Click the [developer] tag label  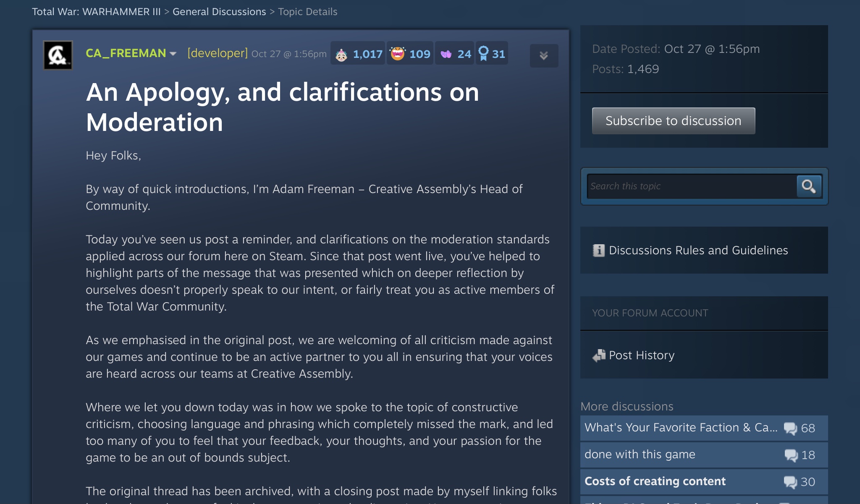[218, 53]
